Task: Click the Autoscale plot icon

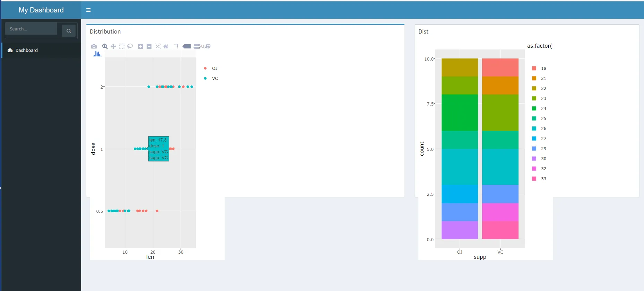Action: pyautogui.click(x=158, y=46)
